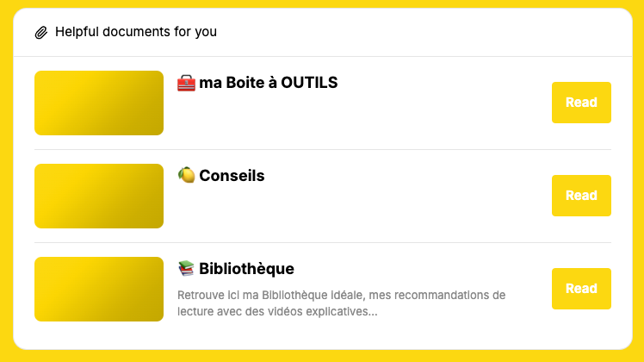The width and height of the screenshot is (644, 362).
Task: Open the Conseils yellow thumbnail
Action: (x=99, y=196)
